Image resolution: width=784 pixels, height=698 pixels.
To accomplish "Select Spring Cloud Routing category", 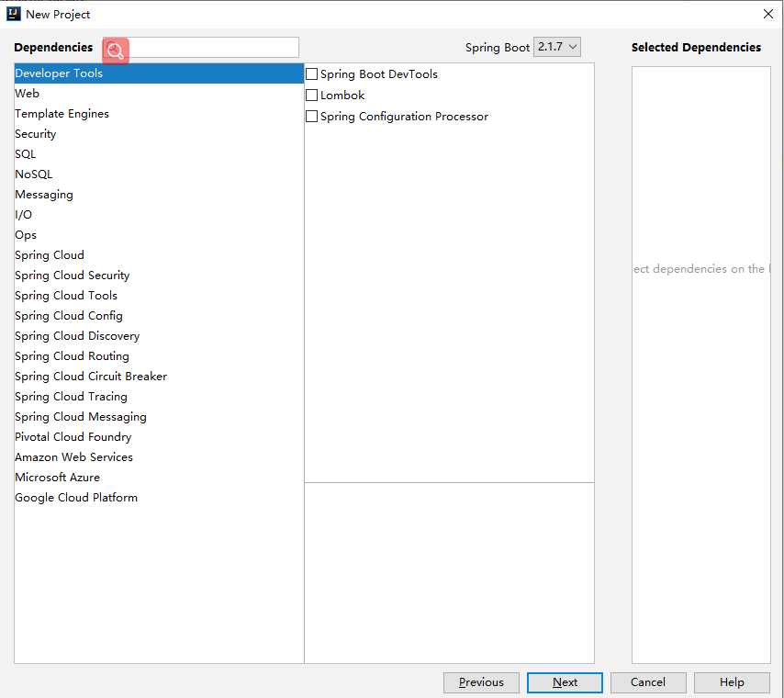I will (159, 355).
